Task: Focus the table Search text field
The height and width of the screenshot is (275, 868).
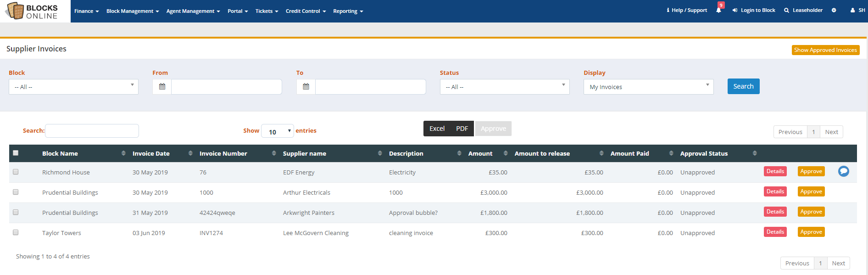Action: [x=92, y=131]
